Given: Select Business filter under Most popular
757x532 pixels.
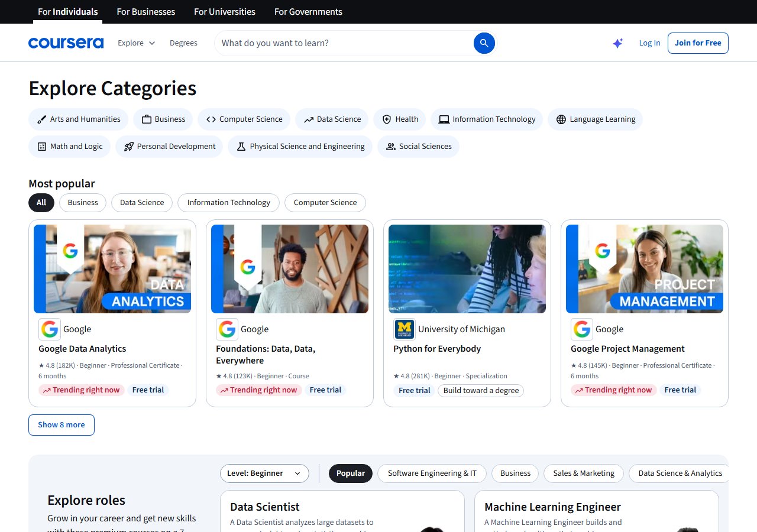Looking at the screenshot, I should pyautogui.click(x=83, y=203).
